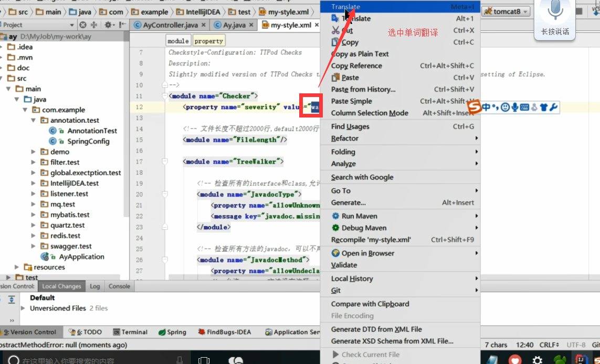
Task: Close the AyController.java editor tab
Action: 204,25
